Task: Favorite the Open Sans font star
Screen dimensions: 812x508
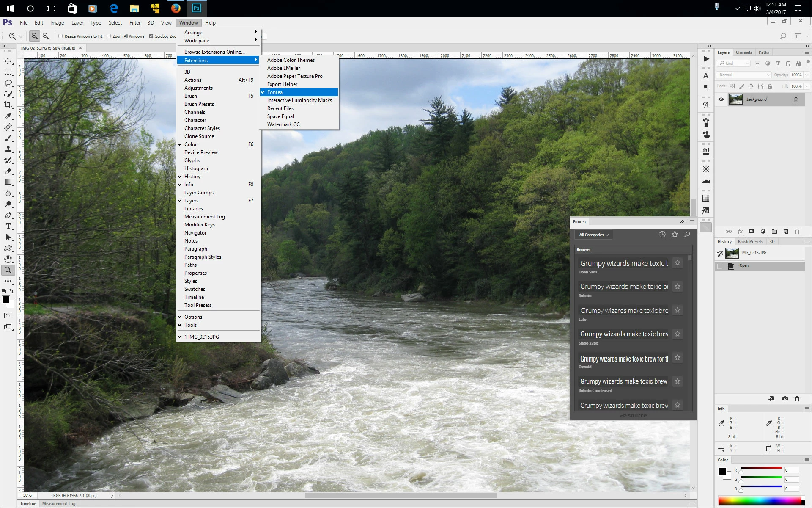Action: coord(678,263)
